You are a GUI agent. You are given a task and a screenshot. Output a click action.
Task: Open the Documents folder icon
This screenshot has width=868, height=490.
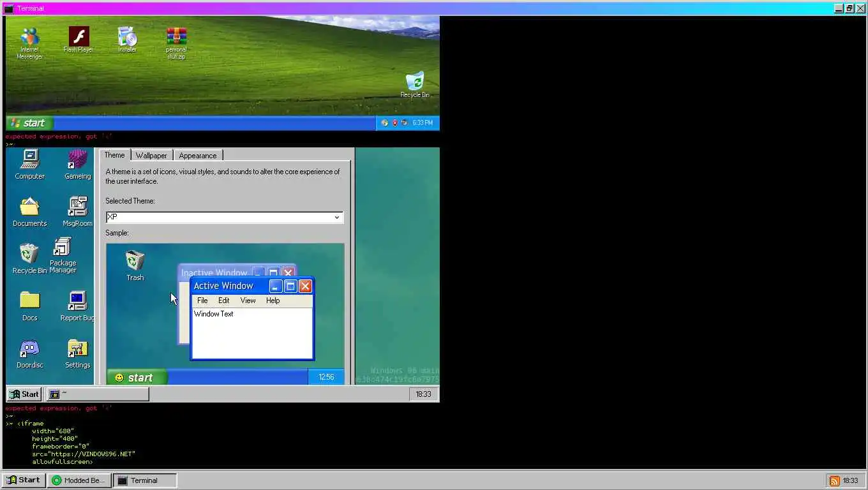[x=29, y=212]
